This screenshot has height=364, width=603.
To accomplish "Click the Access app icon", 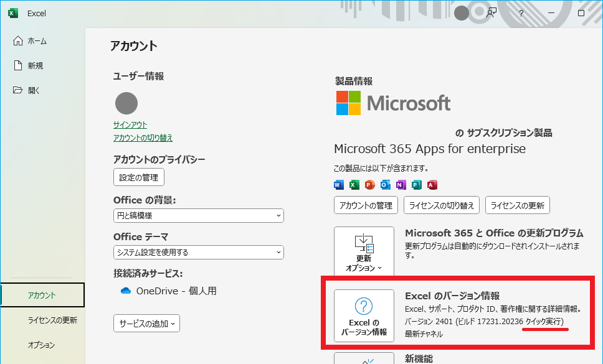I will point(432,185).
